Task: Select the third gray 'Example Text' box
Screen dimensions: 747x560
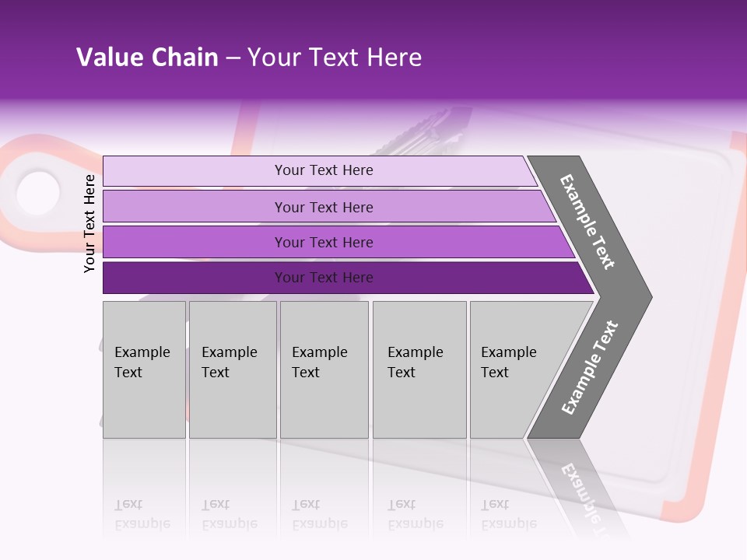Action: [324, 369]
